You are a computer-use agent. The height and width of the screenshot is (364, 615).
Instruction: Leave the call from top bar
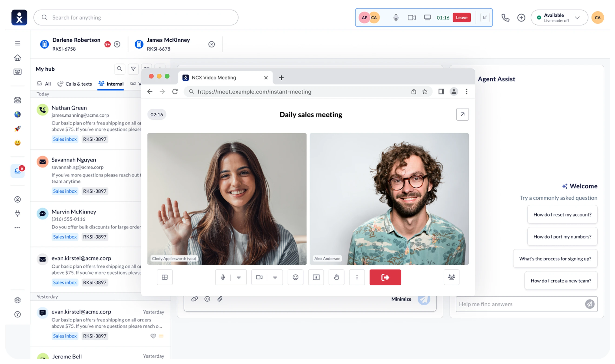[x=462, y=18]
